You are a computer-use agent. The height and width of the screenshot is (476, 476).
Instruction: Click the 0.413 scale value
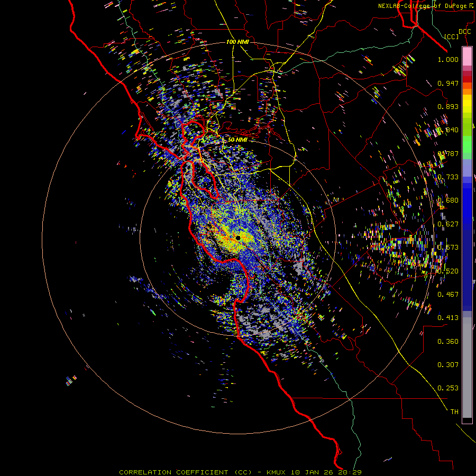448,318
